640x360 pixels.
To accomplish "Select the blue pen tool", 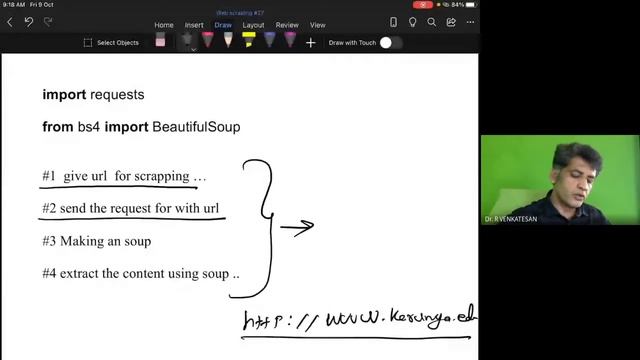I will (269, 40).
